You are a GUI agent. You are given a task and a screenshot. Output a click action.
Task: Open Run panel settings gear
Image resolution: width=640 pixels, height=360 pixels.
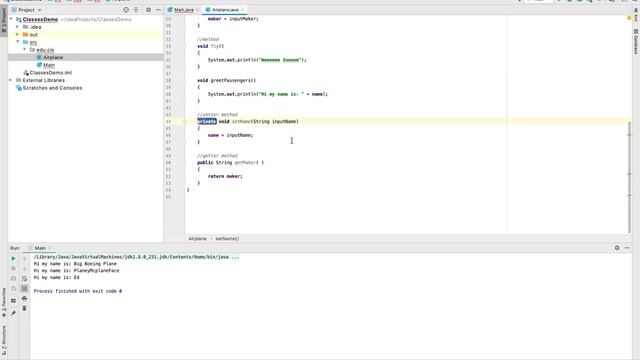617,248
